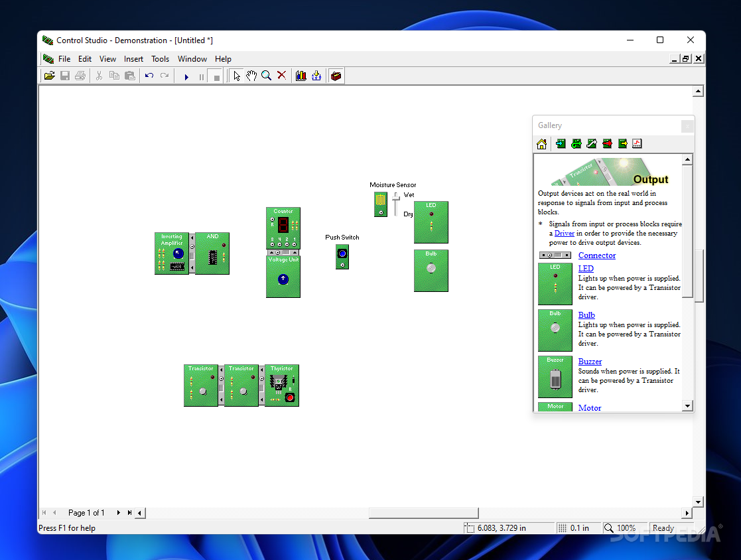Select the arrow pointer tool
741x560 pixels.
pyautogui.click(x=237, y=76)
